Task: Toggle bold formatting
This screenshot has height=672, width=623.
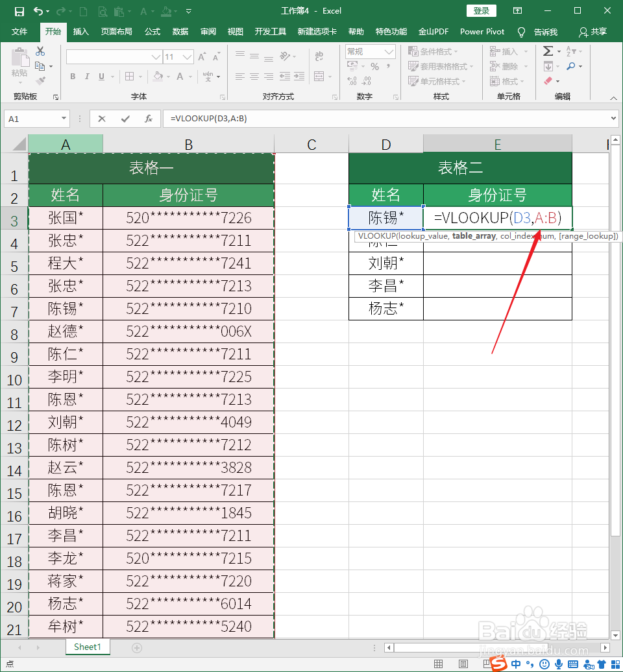Action: [x=72, y=76]
